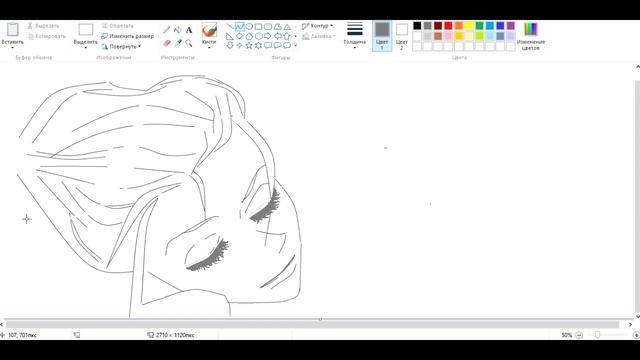Click the Вырезать cut button
The image size is (640, 360).
43,26
